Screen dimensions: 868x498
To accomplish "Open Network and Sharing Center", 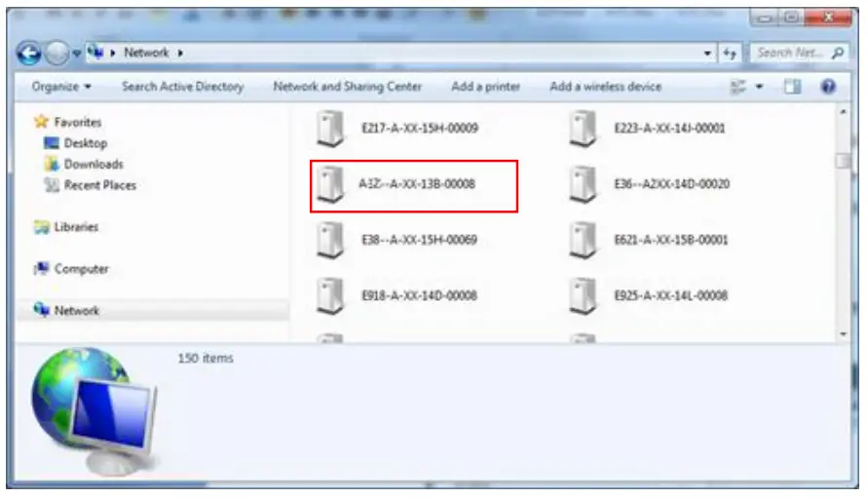I will click(347, 87).
